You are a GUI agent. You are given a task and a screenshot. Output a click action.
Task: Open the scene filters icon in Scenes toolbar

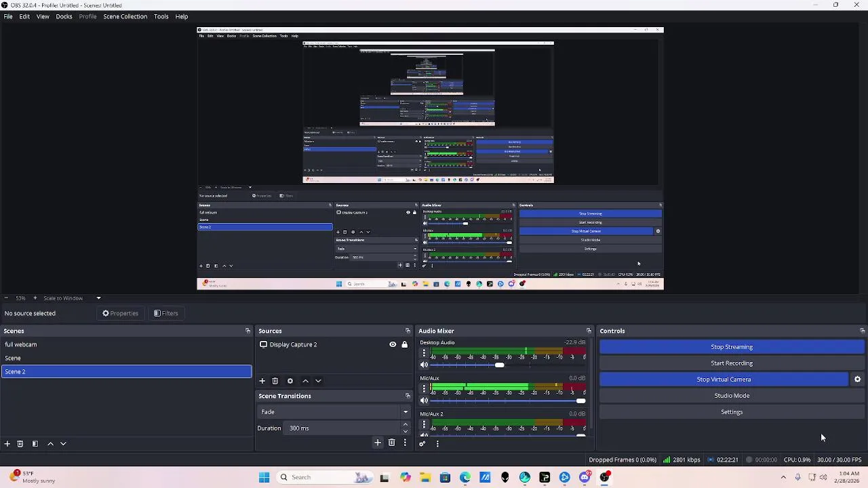pyautogui.click(x=35, y=443)
